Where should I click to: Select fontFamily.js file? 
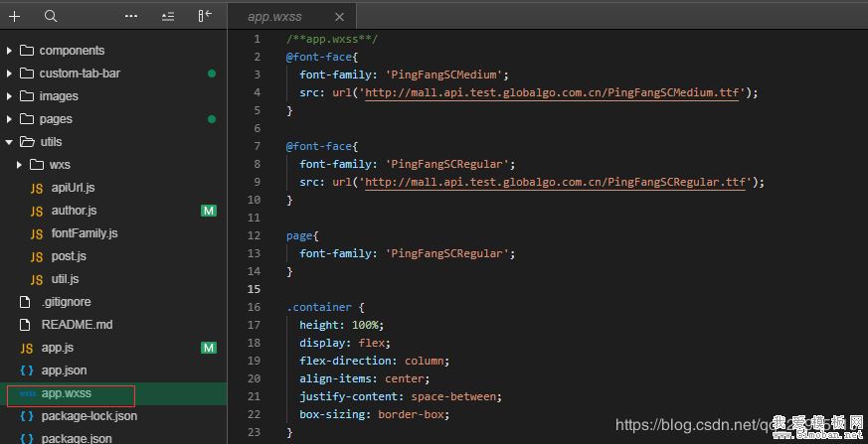[x=84, y=233]
